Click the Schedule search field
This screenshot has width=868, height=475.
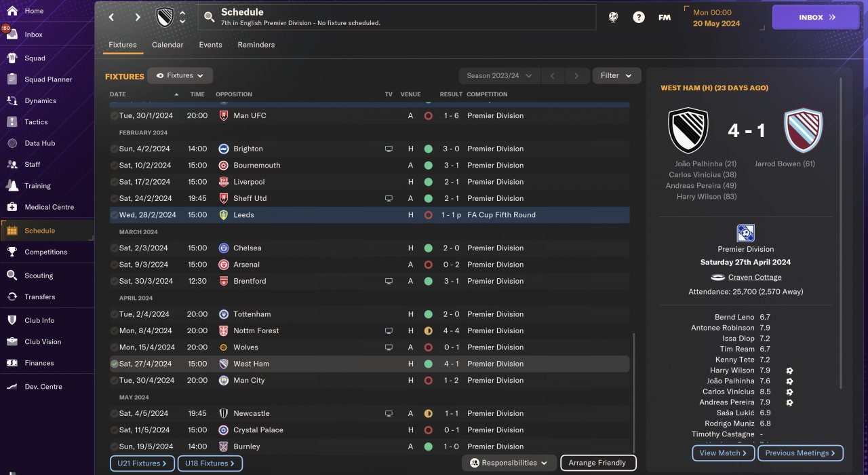[x=397, y=18]
